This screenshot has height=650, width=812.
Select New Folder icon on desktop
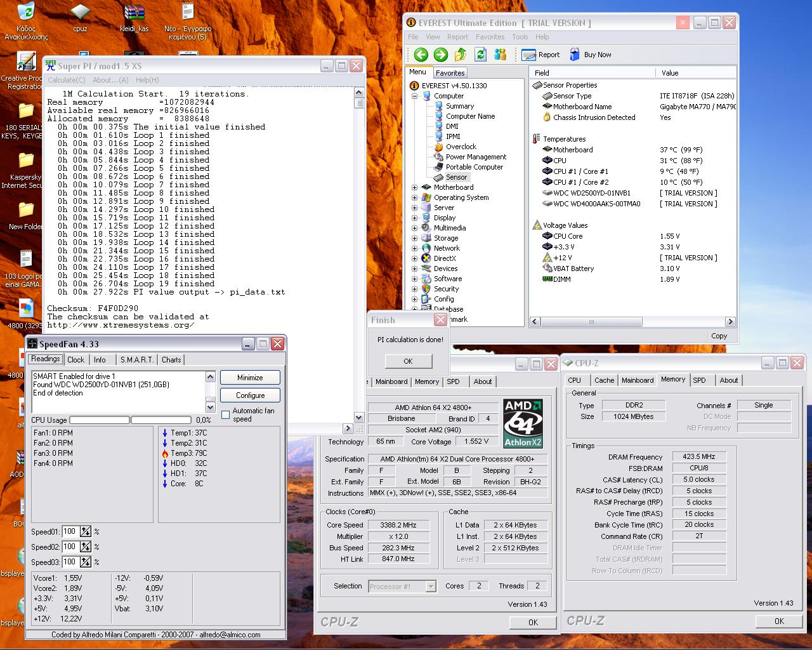26,209
